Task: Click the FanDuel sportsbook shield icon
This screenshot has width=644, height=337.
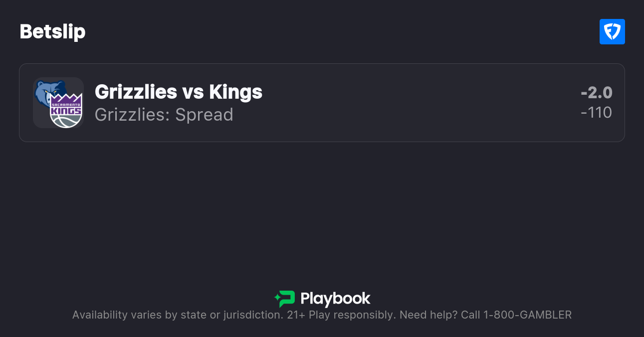Action: point(612,32)
